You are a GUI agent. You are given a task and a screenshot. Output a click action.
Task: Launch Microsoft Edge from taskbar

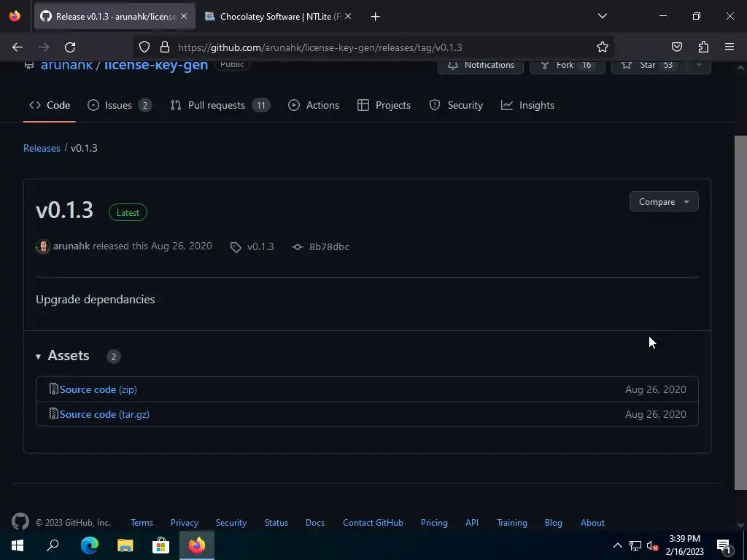tap(90, 545)
